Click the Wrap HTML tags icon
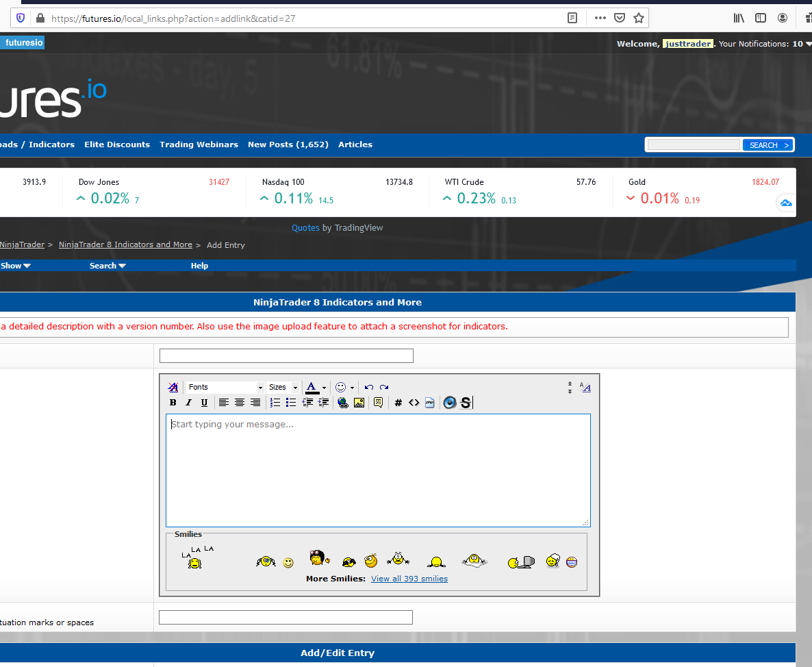The width and height of the screenshot is (812, 667). (414, 403)
